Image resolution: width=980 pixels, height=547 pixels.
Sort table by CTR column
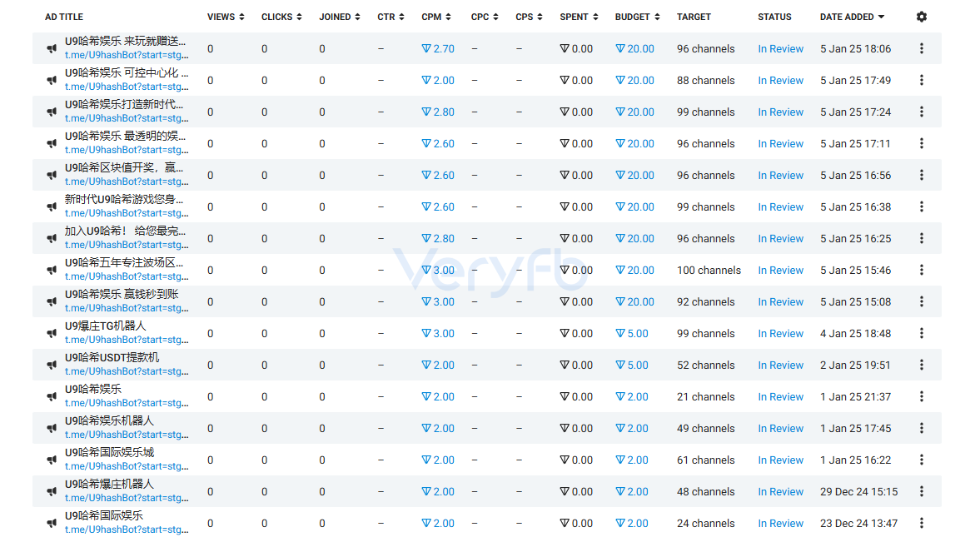point(391,17)
